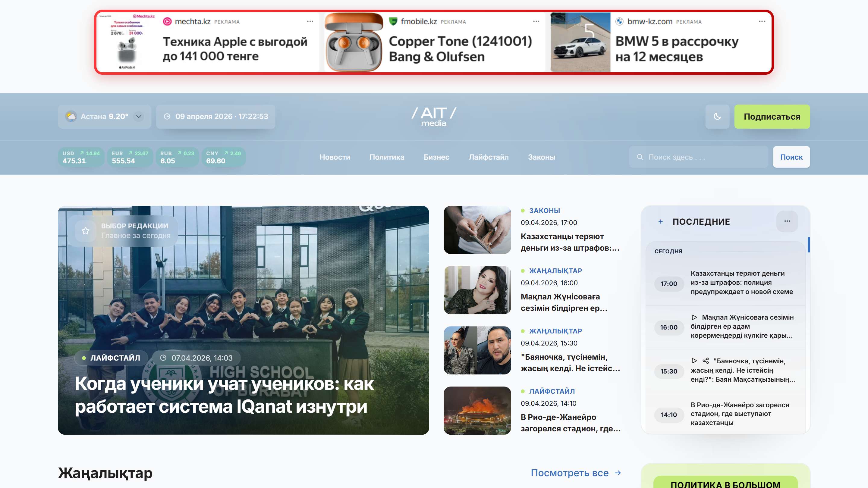Click the Поиск button
868x488 pixels.
pyautogui.click(x=791, y=157)
